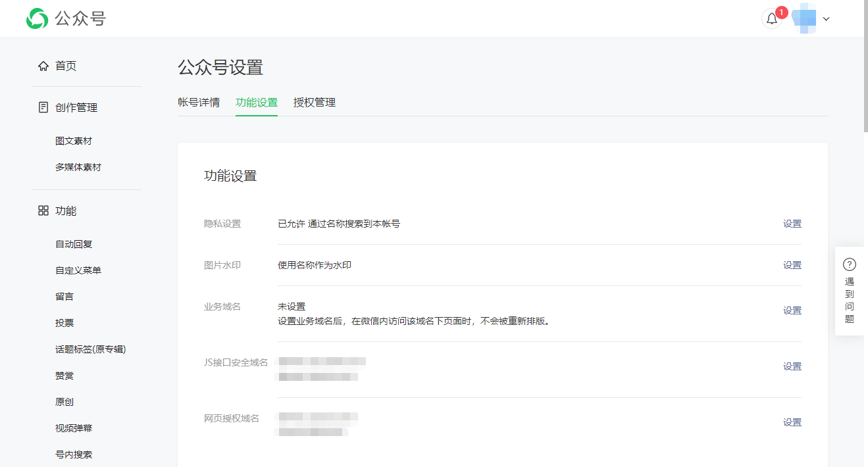Click the 公众号 logo icon

[38, 18]
